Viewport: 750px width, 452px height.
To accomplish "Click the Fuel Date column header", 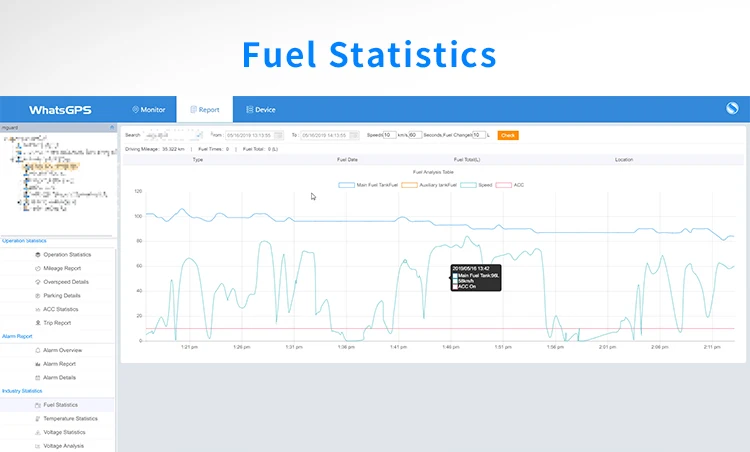I will 347,160.
